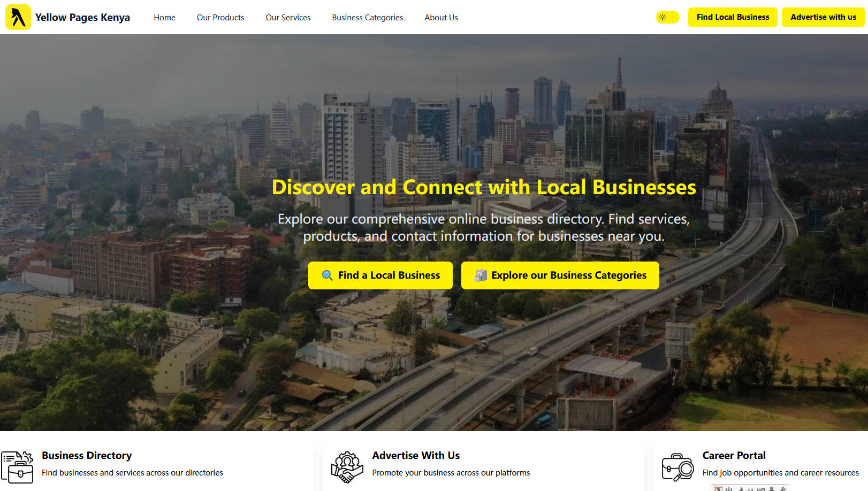The height and width of the screenshot is (491, 868).
Task: Expand the Our Services menu
Action: click(x=288, y=17)
